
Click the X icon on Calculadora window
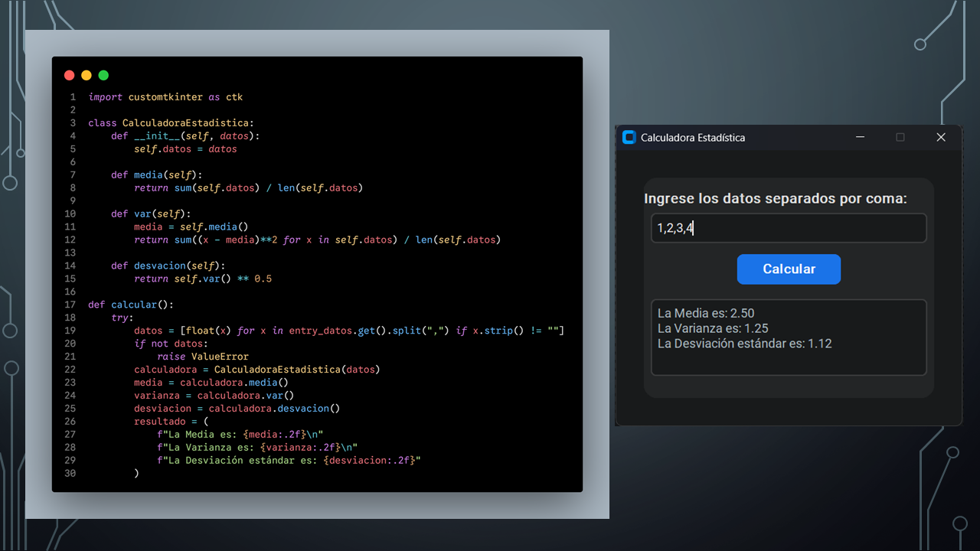click(x=941, y=138)
